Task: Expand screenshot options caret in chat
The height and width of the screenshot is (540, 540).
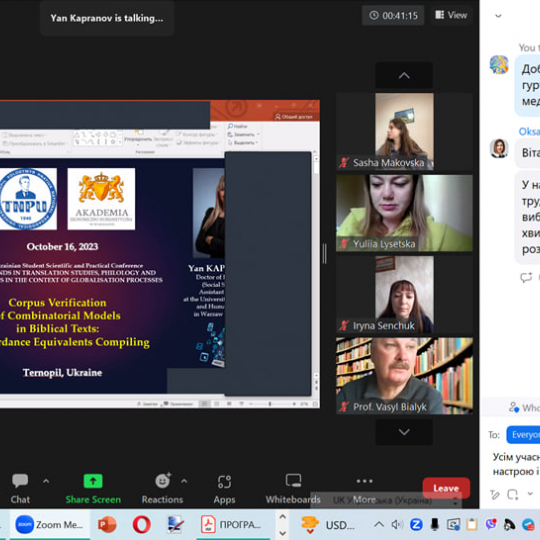Action: pos(530,494)
